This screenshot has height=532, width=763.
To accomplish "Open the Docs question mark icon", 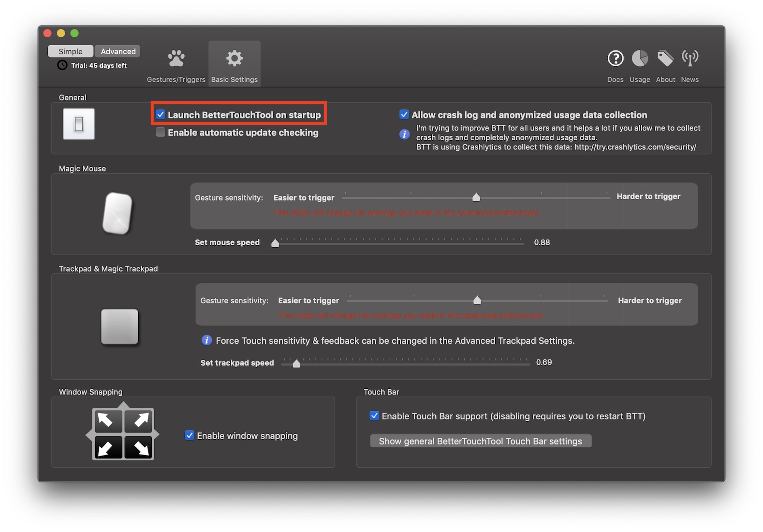I will click(x=616, y=59).
